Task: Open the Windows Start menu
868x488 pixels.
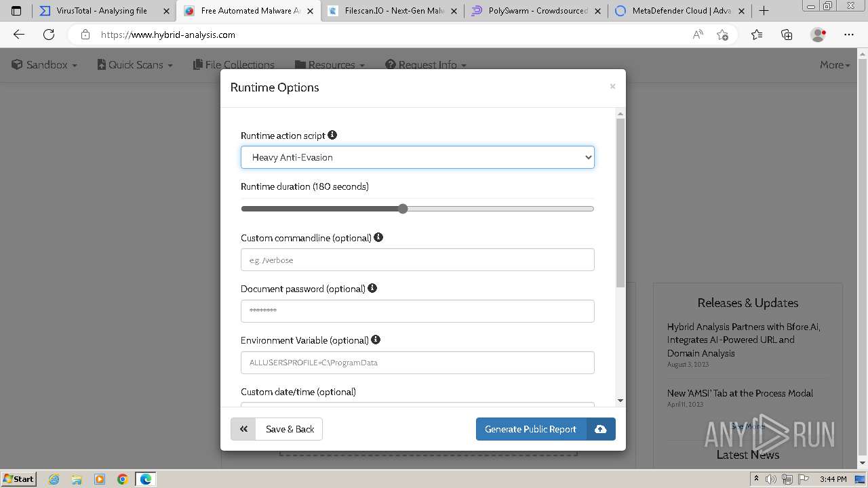Action: [x=18, y=479]
